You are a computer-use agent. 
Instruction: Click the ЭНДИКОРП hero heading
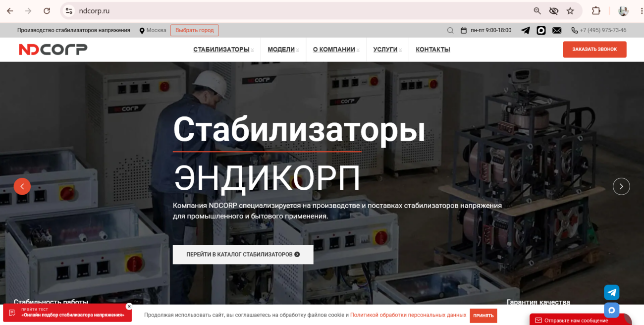[267, 178]
